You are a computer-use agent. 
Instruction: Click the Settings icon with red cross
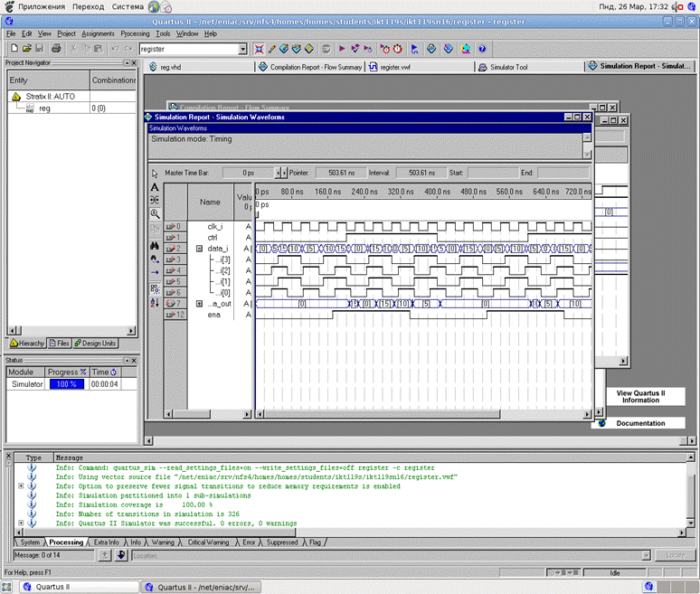[259, 49]
